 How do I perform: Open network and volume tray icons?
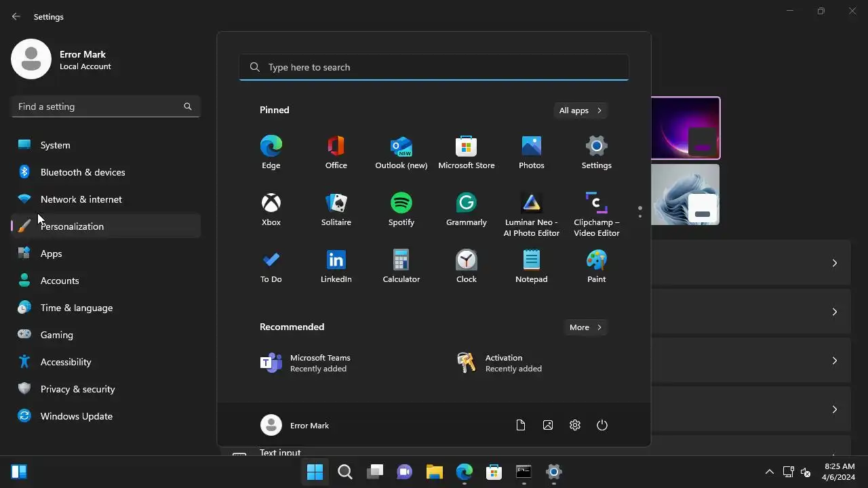[x=797, y=472]
